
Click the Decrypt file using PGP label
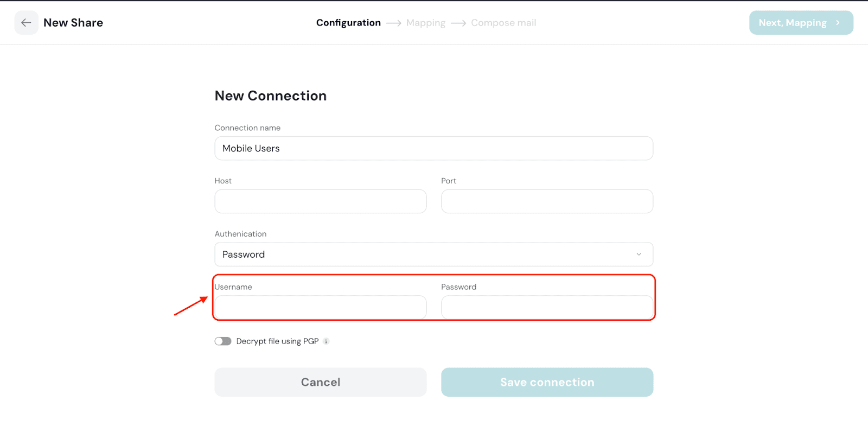277,341
